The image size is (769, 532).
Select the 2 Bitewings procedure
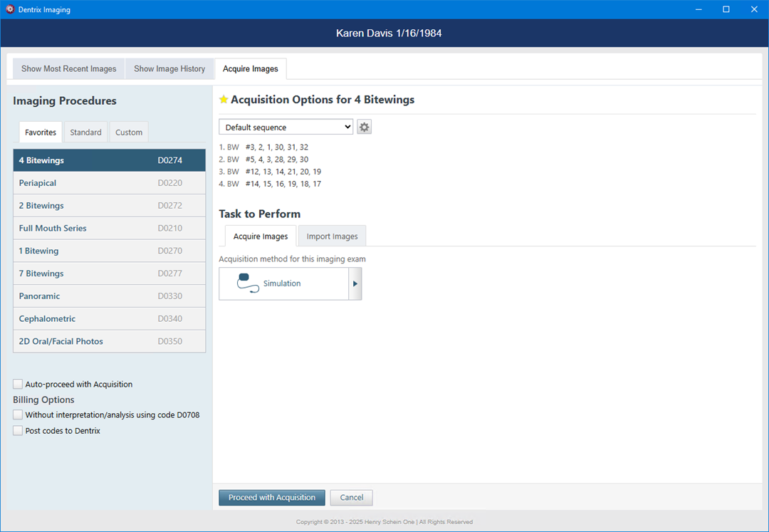[x=110, y=205]
